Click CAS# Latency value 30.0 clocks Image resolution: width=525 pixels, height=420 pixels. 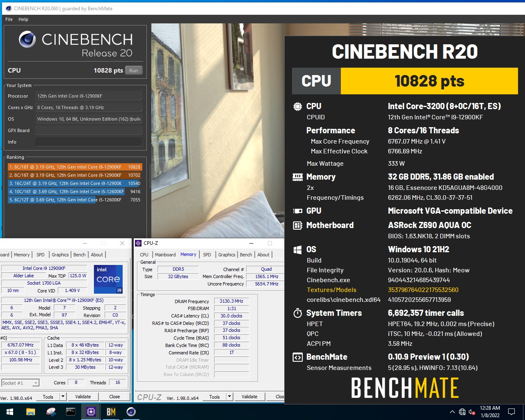tap(231, 316)
